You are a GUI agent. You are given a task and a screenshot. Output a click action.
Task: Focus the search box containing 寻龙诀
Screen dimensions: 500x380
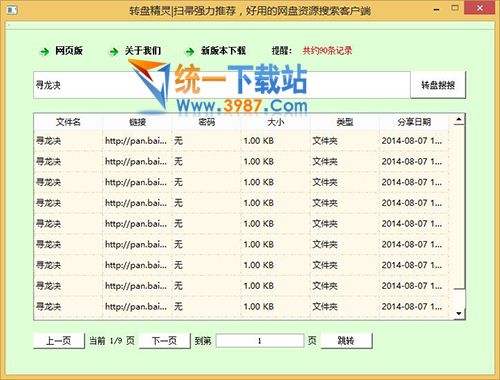[222, 85]
